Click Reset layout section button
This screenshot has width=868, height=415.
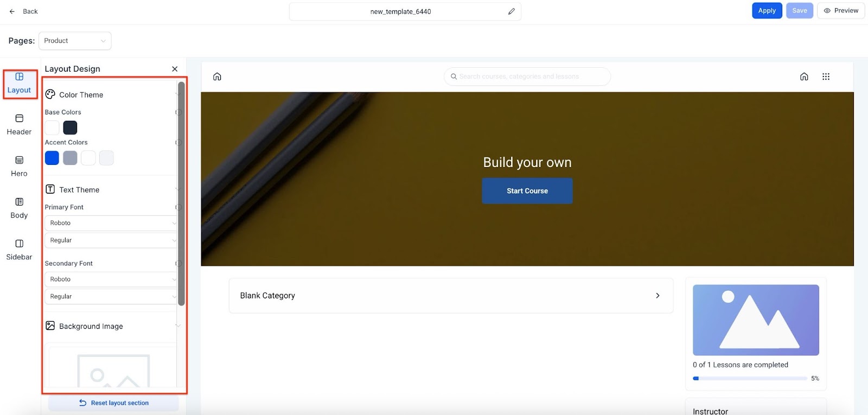click(113, 403)
